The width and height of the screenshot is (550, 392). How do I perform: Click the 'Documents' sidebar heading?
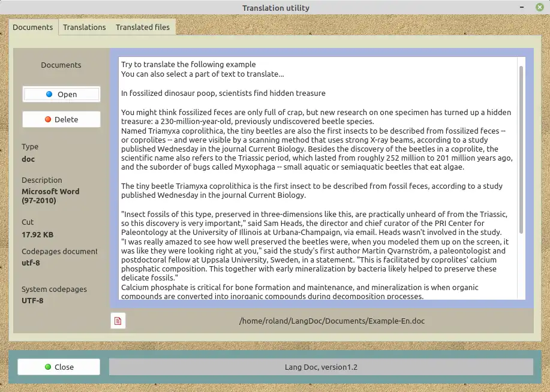[61, 65]
